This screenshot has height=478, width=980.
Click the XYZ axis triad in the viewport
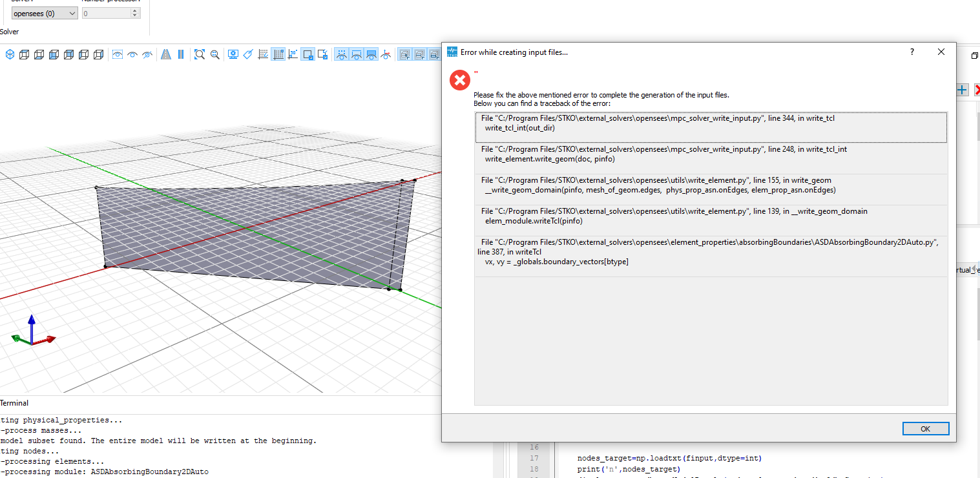[32, 331]
